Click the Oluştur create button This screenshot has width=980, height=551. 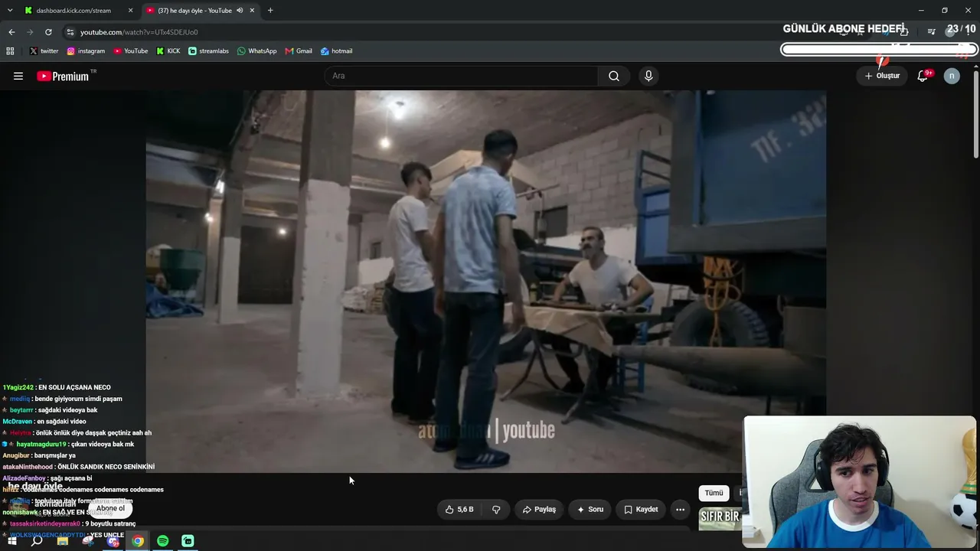(882, 76)
